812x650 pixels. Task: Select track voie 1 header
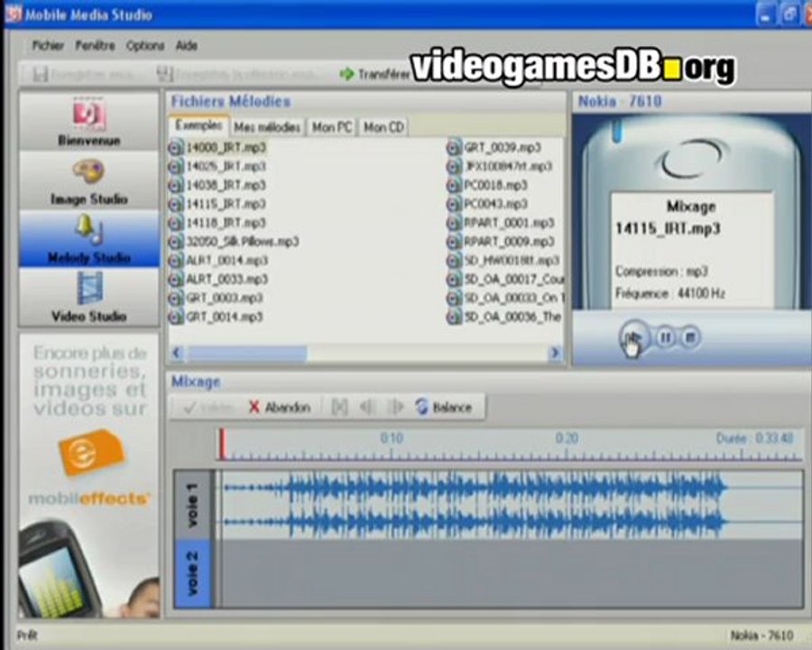click(193, 505)
